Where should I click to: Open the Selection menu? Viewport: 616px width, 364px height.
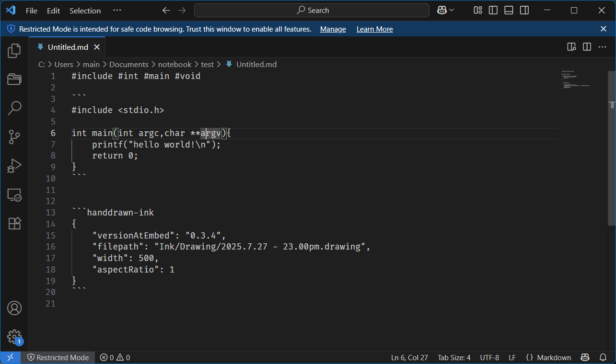click(x=85, y=11)
